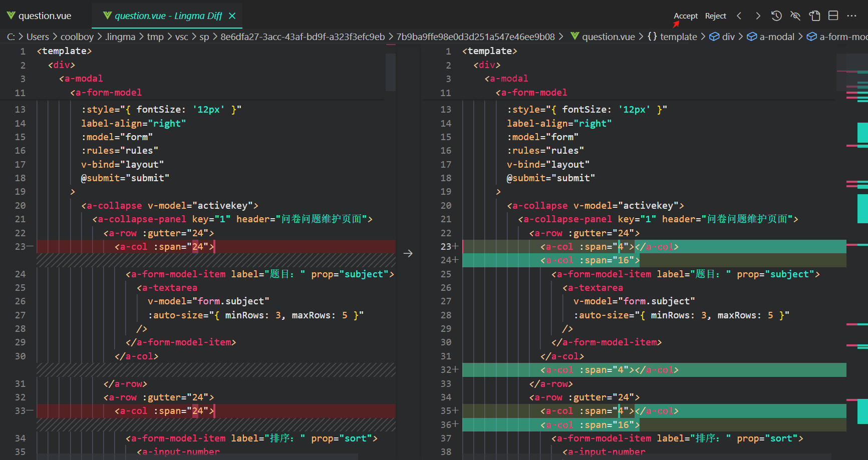Click the prop="sort" line in right pane

[677, 438]
